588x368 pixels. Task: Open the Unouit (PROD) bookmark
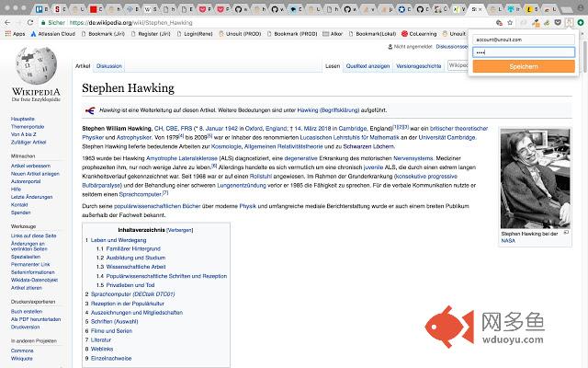pyautogui.click(x=240, y=34)
